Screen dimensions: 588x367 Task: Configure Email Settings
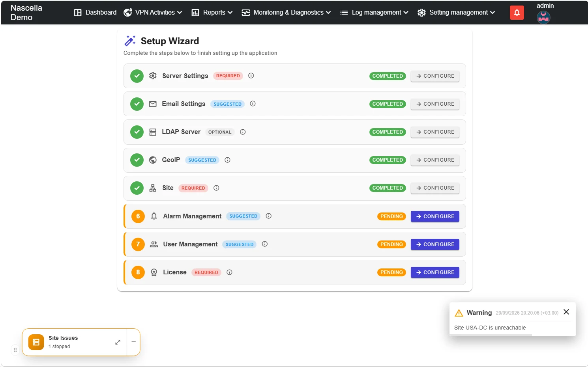pyautogui.click(x=435, y=104)
